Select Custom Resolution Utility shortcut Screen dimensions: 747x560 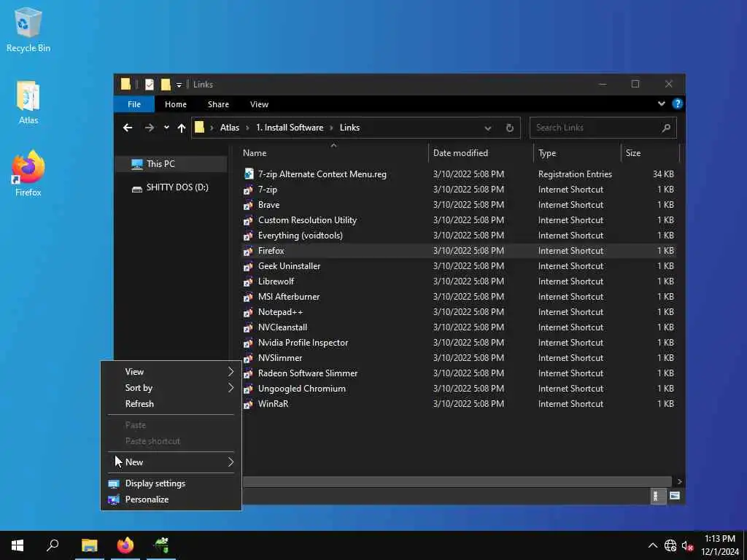[x=307, y=220]
